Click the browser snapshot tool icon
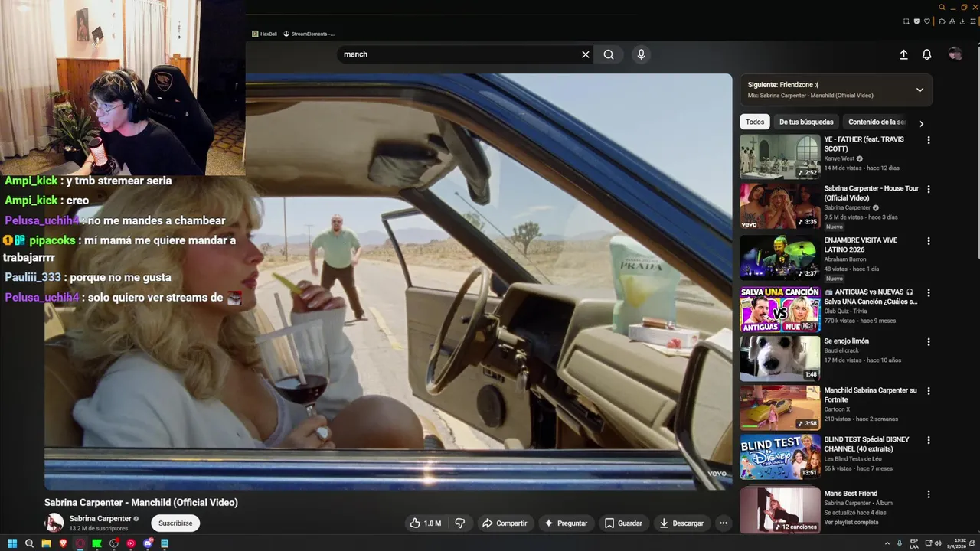The width and height of the screenshot is (980, 551). pyautogui.click(x=906, y=21)
